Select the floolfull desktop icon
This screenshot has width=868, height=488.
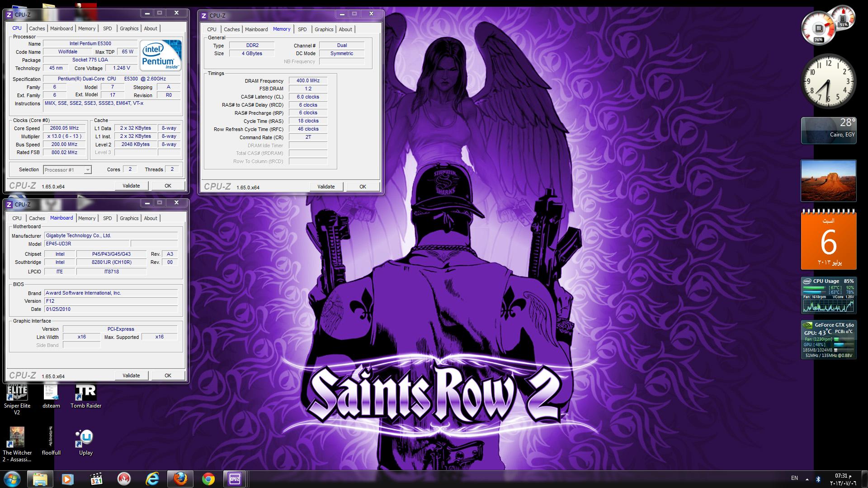coord(51,441)
